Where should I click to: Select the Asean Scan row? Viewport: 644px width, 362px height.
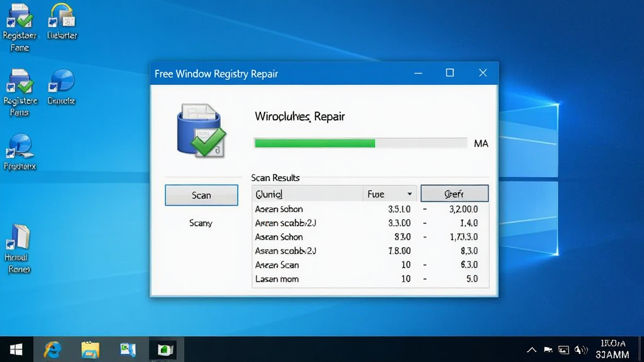tap(370, 265)
